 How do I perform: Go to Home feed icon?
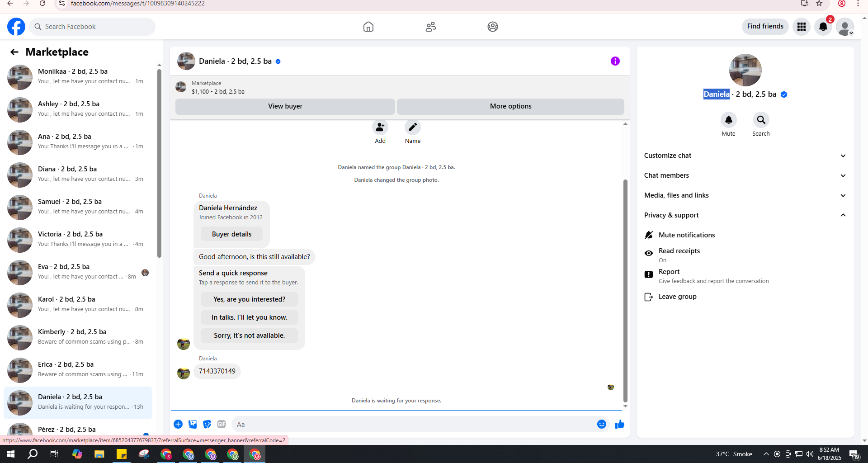pyautogui.click(x=368, y=27)
